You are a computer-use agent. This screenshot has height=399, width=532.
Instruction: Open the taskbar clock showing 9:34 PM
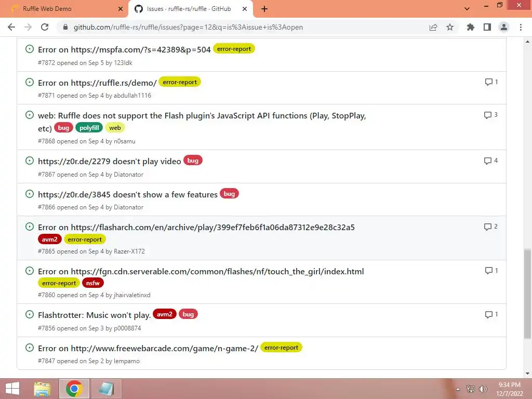click(x=510, y=389)
